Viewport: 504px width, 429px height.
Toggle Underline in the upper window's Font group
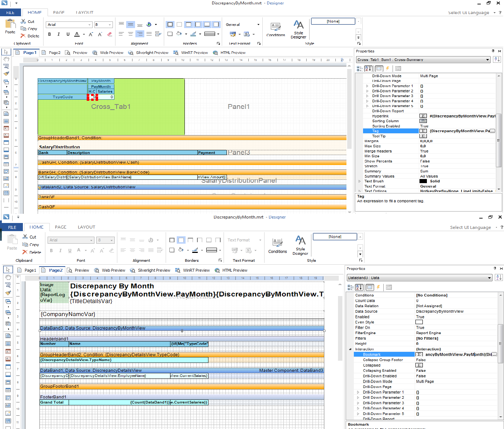[x=68, y=34]
